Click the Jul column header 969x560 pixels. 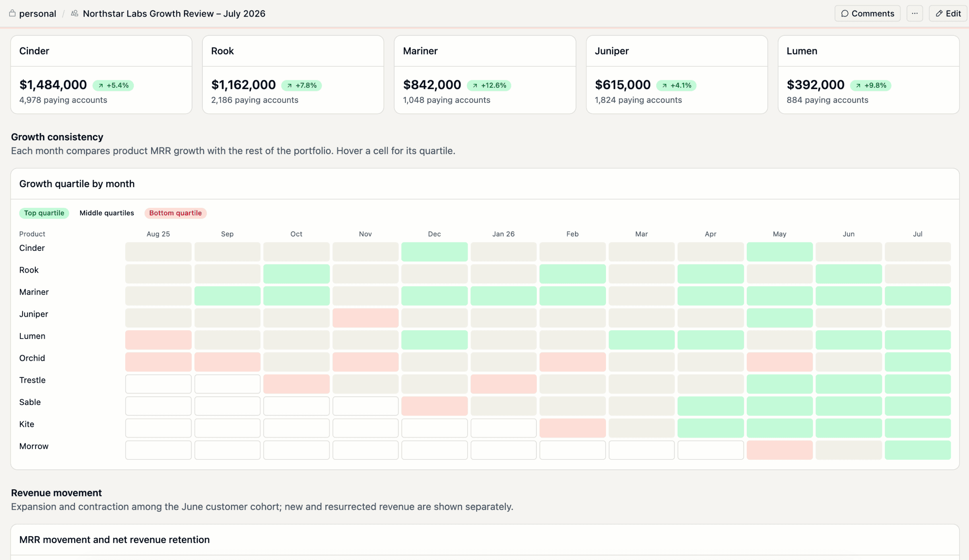[x=918, y=234]
